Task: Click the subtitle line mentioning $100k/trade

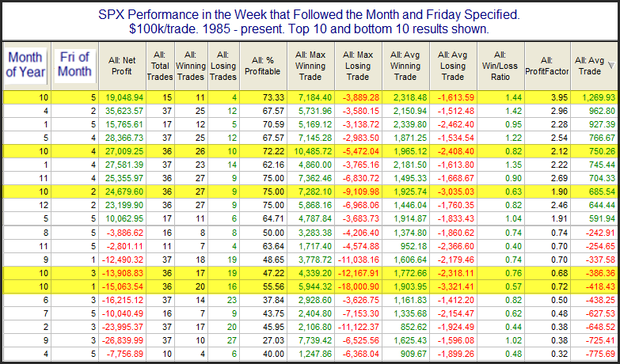Action: click(310, 29)
